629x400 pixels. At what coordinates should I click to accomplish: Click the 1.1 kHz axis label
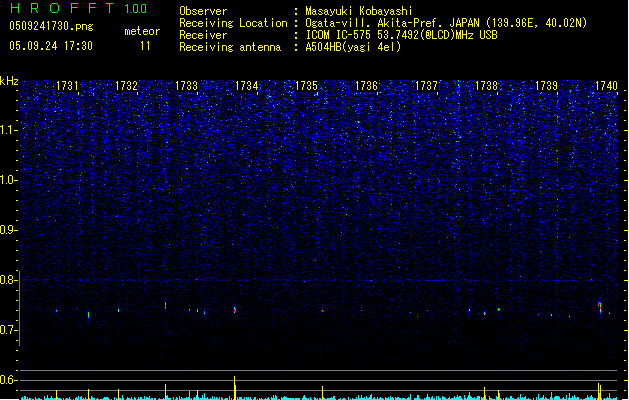(x=9, y=130)
